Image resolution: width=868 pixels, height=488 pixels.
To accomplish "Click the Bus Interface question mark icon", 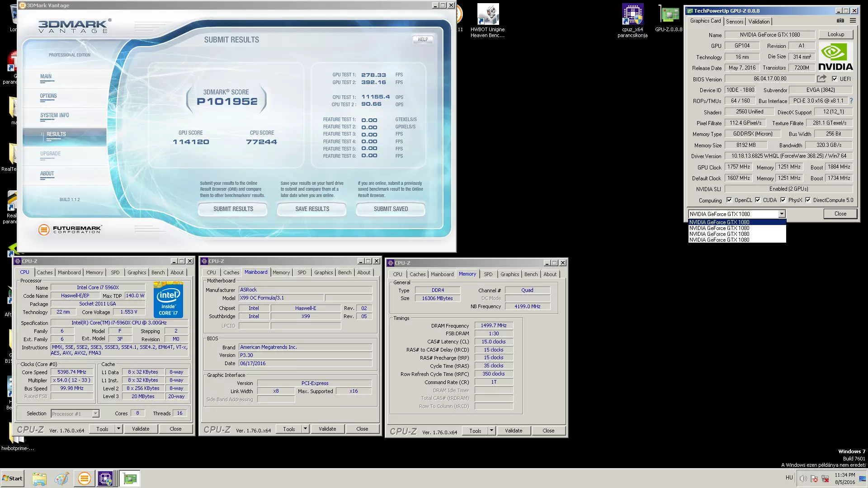I will (x=851, y=101).
